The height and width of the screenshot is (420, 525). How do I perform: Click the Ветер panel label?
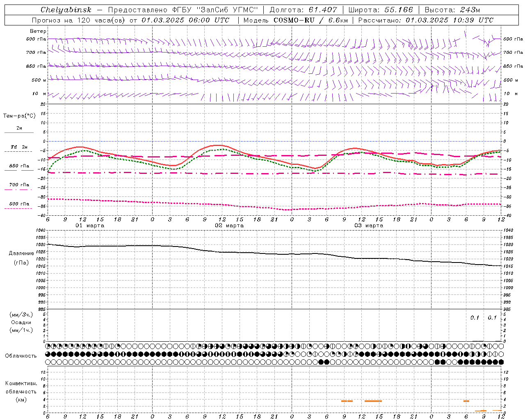click(38, 31)
